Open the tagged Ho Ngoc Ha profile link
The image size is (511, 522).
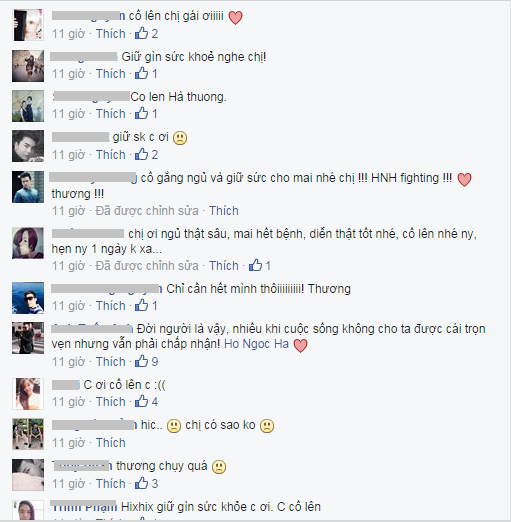click(256, 344)
